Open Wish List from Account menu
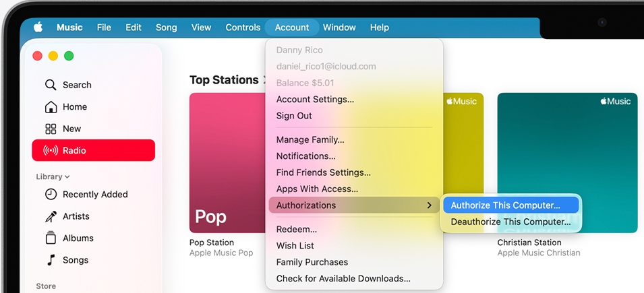Viewport: 644px width, 293px height. [x=354, y=246]
